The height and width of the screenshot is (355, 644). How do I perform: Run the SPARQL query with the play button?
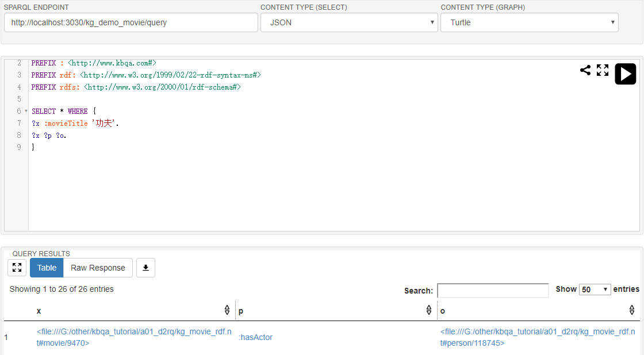[625, 74]
